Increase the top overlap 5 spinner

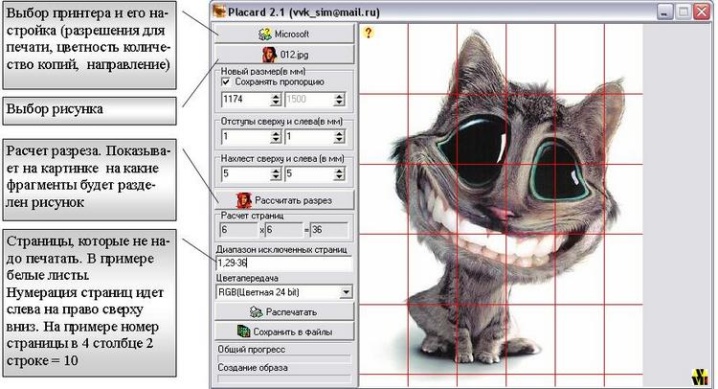276,170
